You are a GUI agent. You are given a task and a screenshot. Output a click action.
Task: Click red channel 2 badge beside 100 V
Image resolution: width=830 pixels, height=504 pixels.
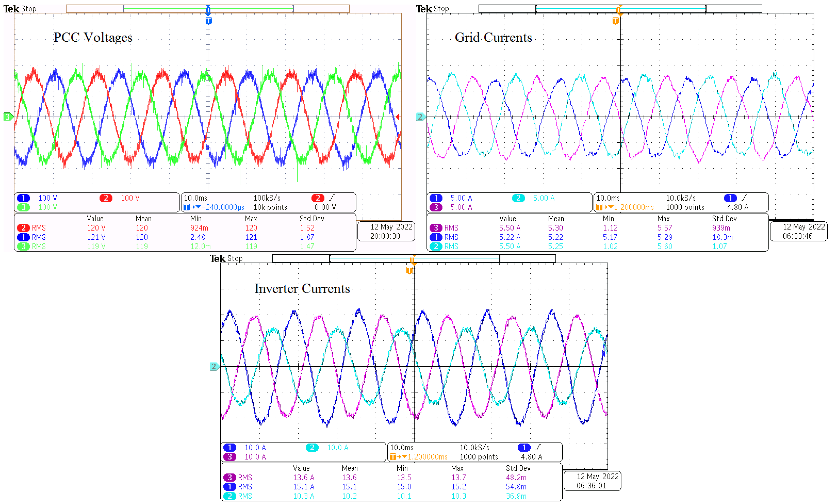[x=106, y=198]
